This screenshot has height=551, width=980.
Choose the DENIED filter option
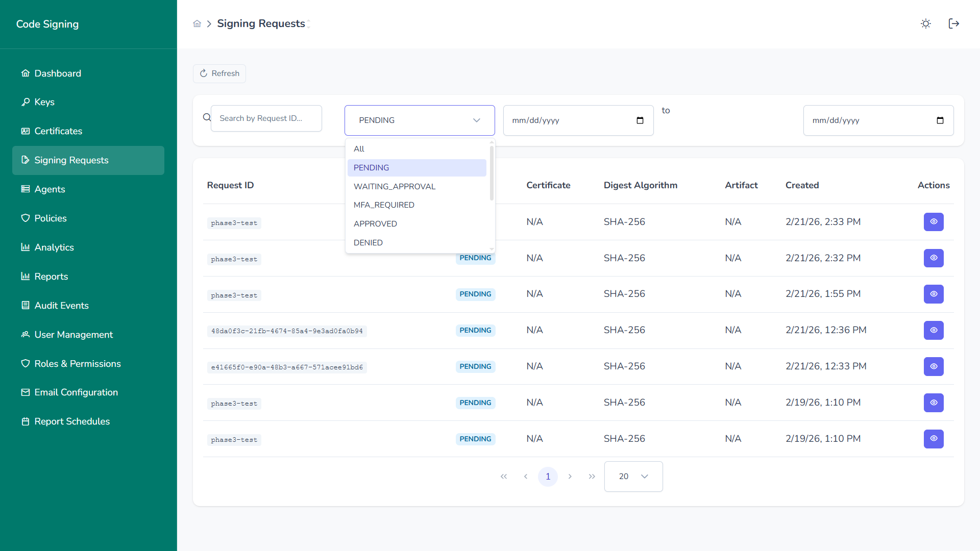point(367,242)
